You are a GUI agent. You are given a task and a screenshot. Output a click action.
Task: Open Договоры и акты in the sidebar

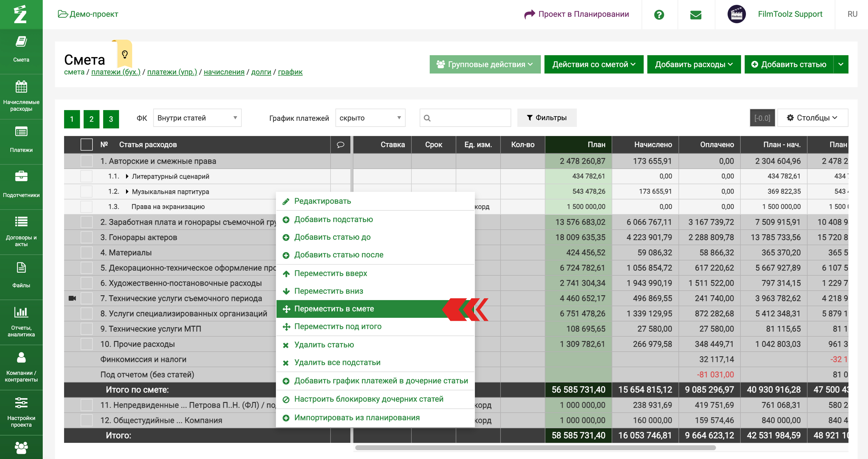point(21,232)
